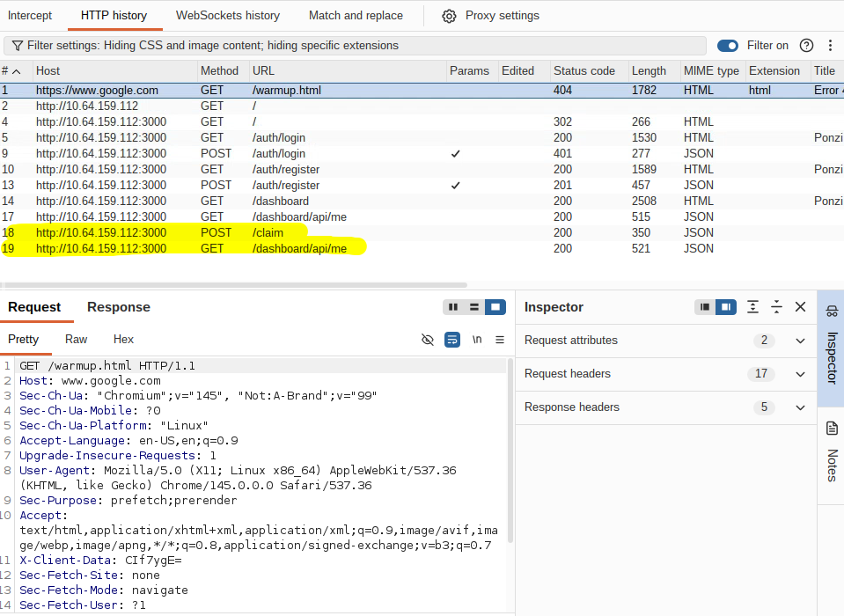Viewport: 844px width, 616px height.
Task: Click the Host header line in request
Action: pos(90,381)
